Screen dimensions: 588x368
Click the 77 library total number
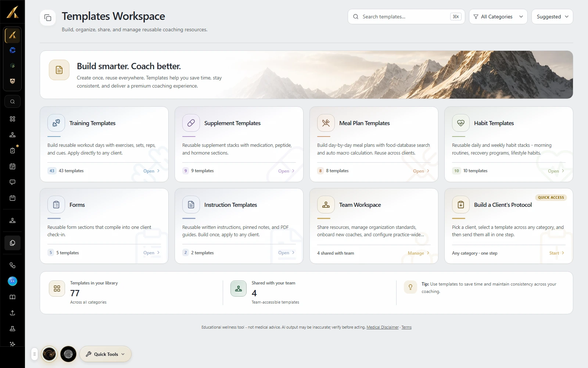pyautogui.click(x=75, y=293)
